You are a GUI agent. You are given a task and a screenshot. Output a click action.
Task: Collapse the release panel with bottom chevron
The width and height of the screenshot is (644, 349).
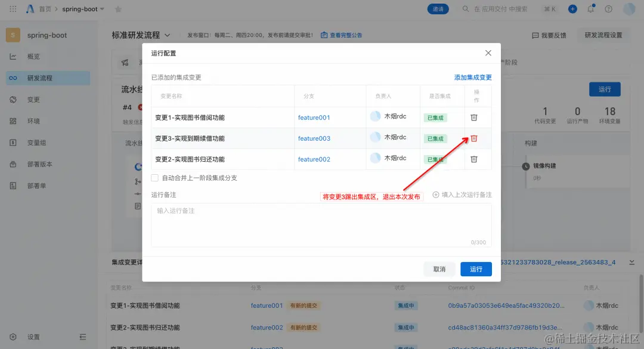tap(633, 261)
